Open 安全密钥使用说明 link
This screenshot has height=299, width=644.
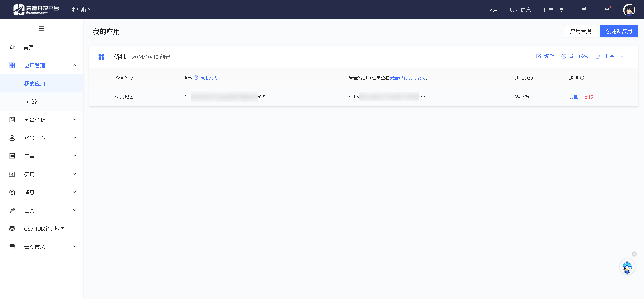tap(408, 78)
